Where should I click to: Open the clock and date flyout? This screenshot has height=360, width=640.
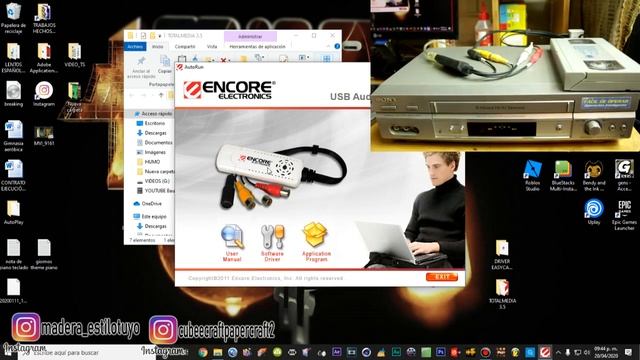(x=606, y=352)
